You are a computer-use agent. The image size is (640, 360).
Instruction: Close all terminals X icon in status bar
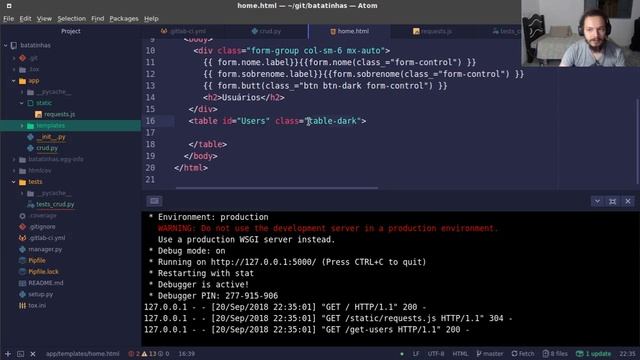[x=33, y=354]
